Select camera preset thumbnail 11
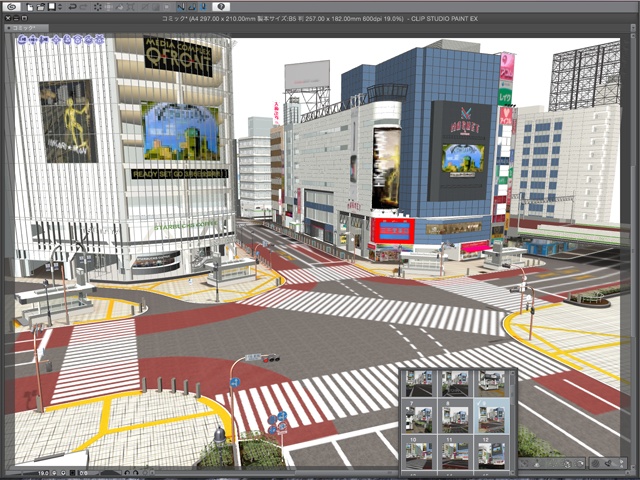 [x=455, y=453]
